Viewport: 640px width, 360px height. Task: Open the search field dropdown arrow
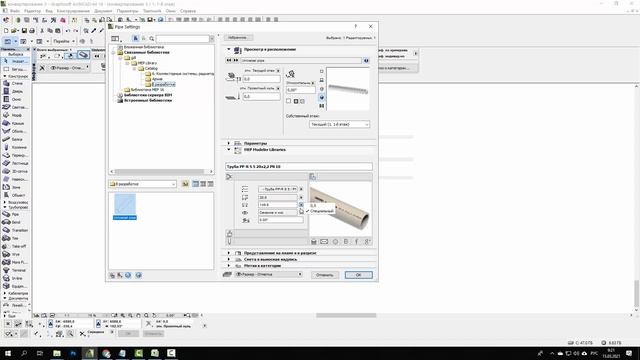[x=212, y=38]
